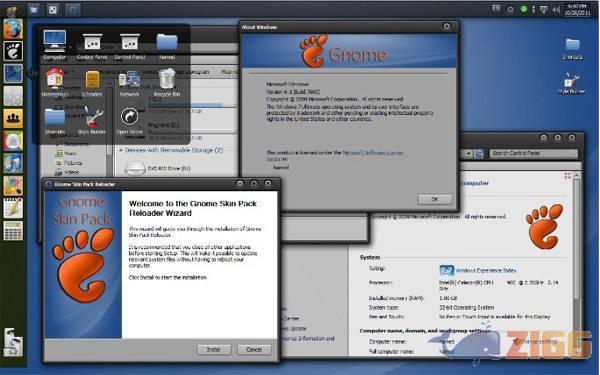
Task: Launch Style Builder from the stack popup
Action: point(91,120)
